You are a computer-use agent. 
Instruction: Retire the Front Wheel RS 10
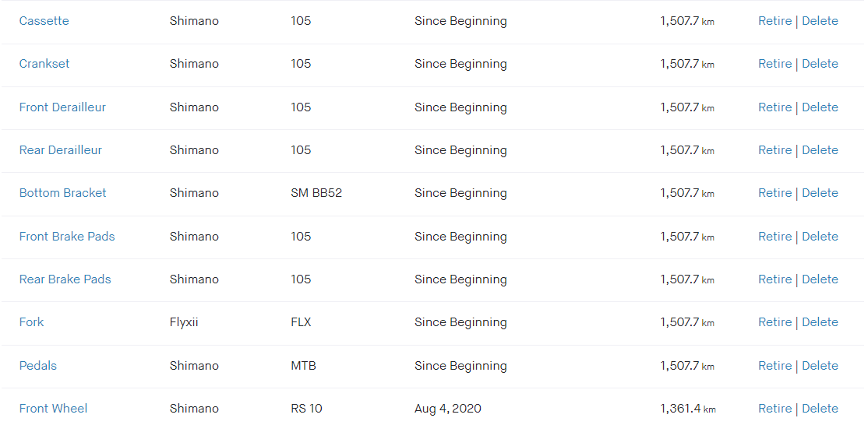pyautogui.click(x=775, y=409)
